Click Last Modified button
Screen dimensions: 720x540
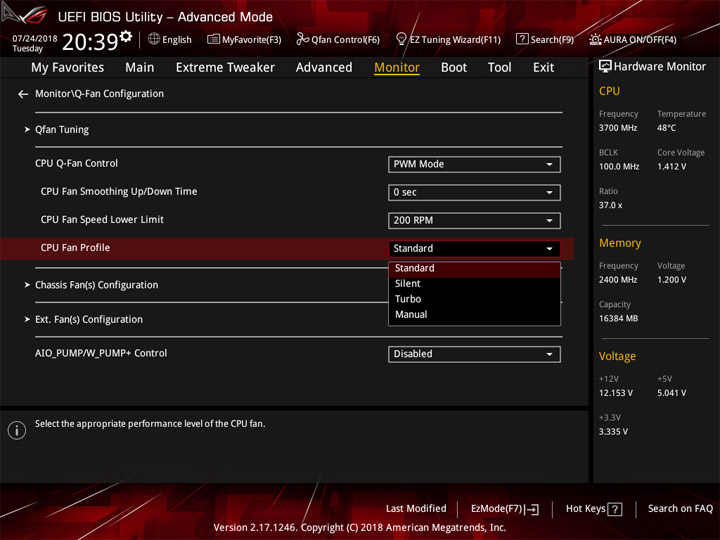[x=416, y=509]
